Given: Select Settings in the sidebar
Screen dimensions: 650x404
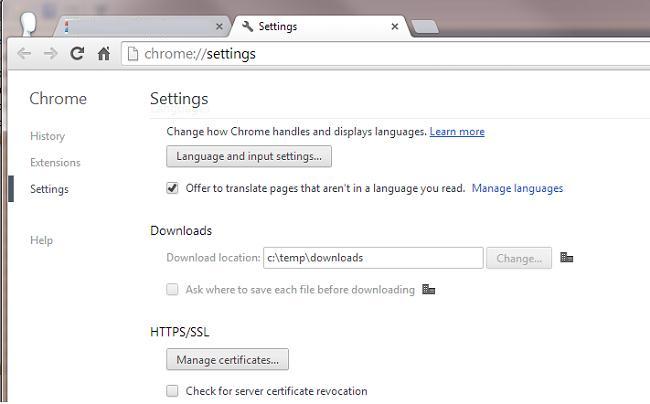Looking at the screenshot, I should pyautogui.click(x=49, y=189).
